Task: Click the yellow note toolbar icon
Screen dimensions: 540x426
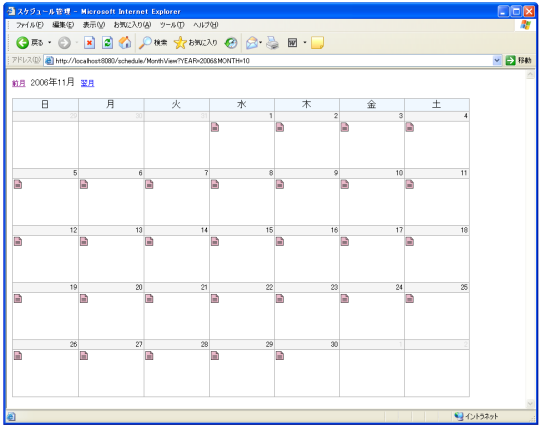Action: pos(317,43)
